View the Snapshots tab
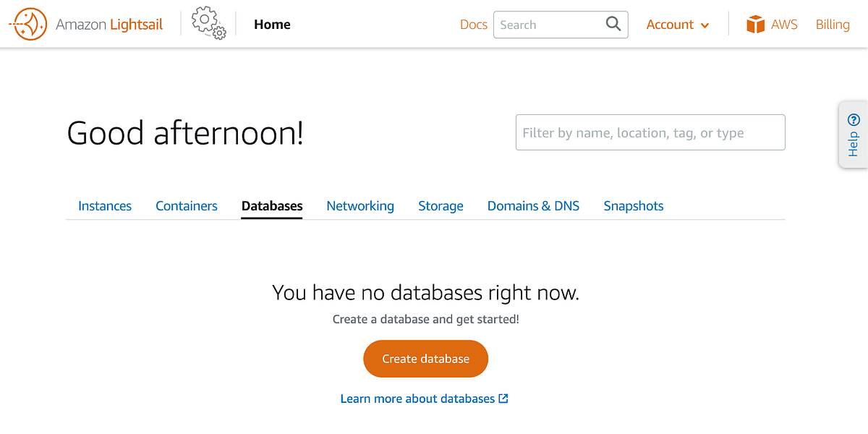The height and width of the screenshot is (434, 868). pyautogui.click(x=633, y=206)
